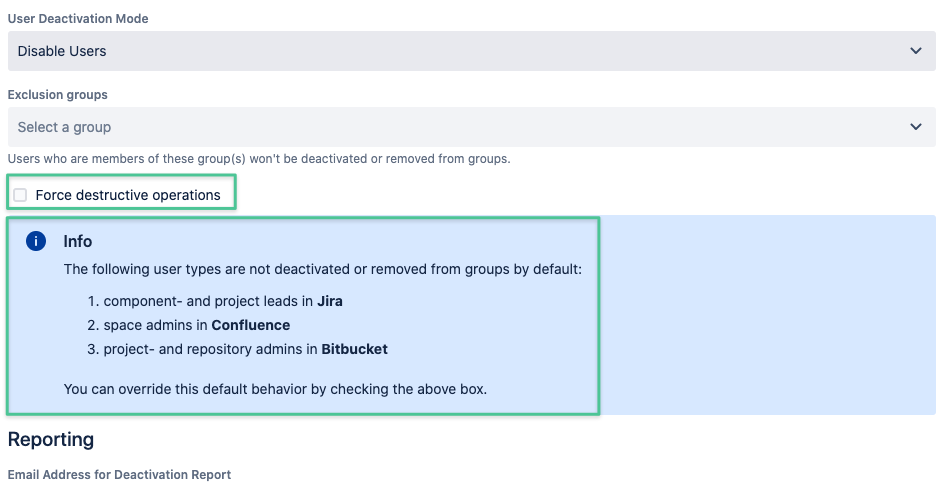948x484 pixels.
Task: Click the Info heading in the panel
Action: [x=77, y=241]
